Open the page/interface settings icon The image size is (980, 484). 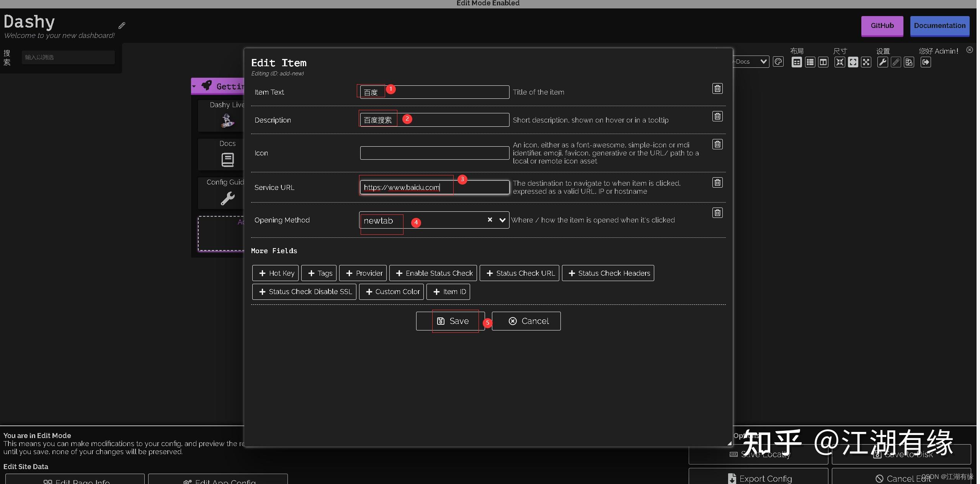point(909,62)
